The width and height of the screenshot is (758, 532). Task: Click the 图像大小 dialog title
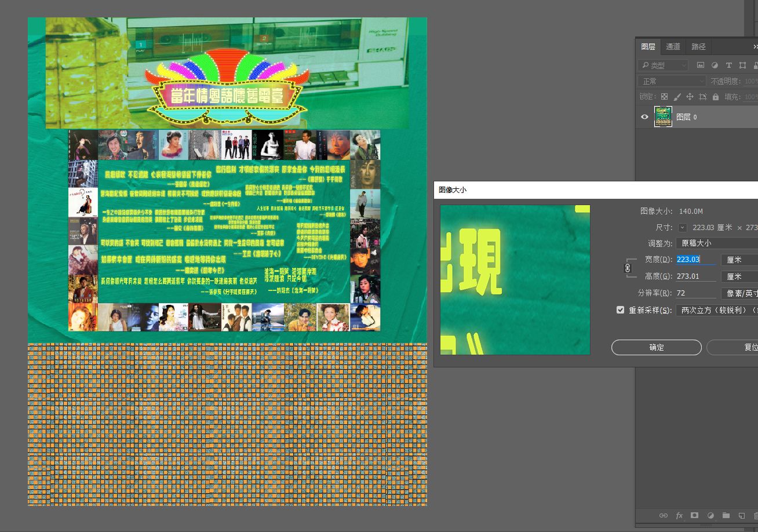453,190
